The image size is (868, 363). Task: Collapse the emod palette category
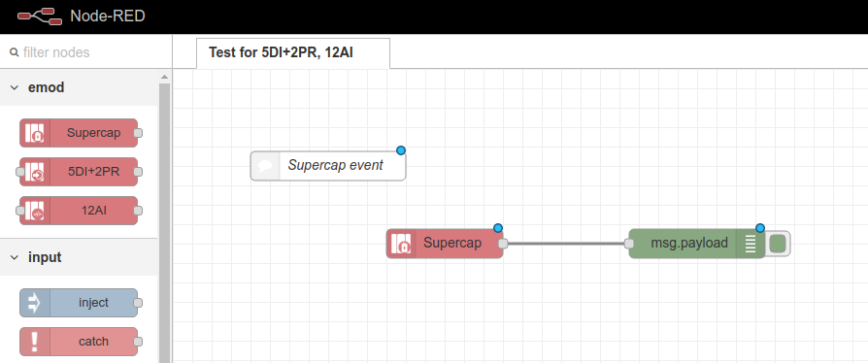pyautogui.click(x=79, y=87)
